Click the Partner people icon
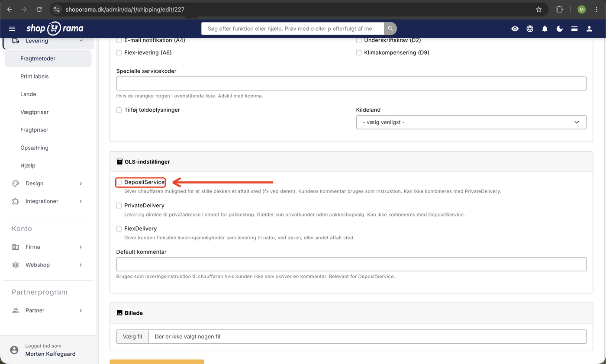This screenshot has height=364, width=606. (16, 311)
